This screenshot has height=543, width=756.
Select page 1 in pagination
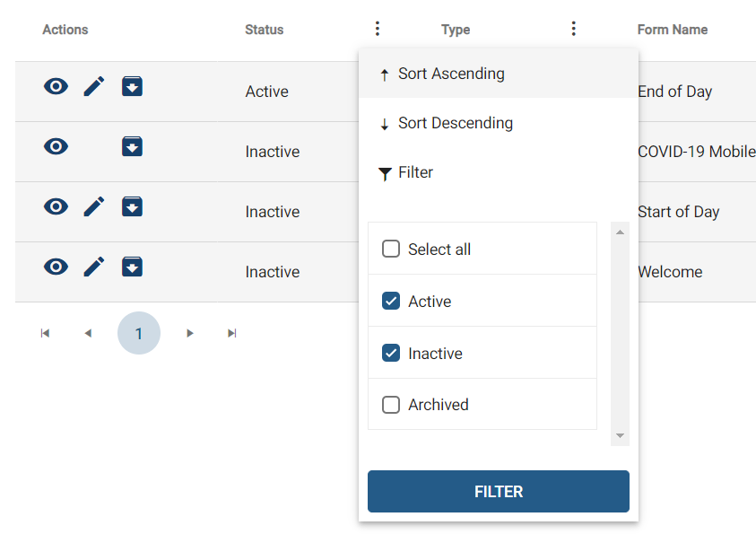[x=139, y=333]
